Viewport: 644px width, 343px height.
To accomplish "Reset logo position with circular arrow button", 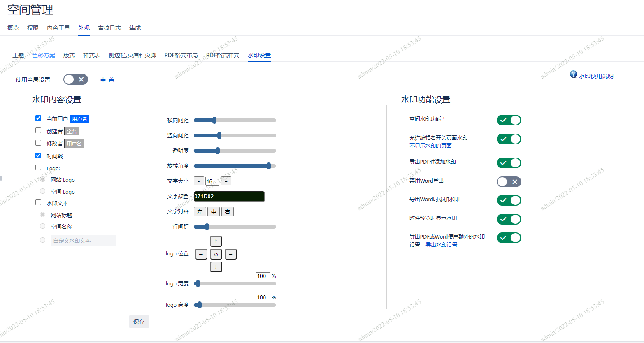I will pos(216,254).
